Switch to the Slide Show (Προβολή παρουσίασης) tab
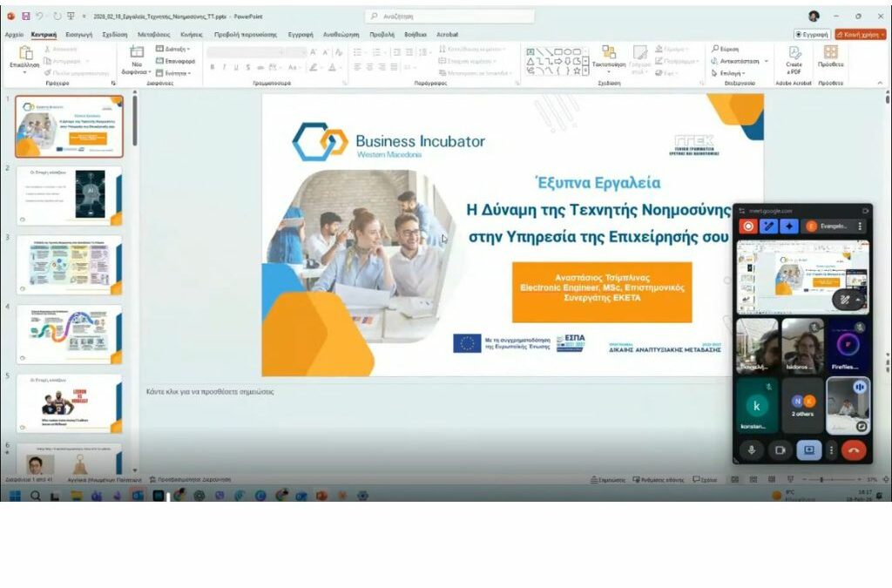Viewport: 892px width, 588px height. [246, 34]
